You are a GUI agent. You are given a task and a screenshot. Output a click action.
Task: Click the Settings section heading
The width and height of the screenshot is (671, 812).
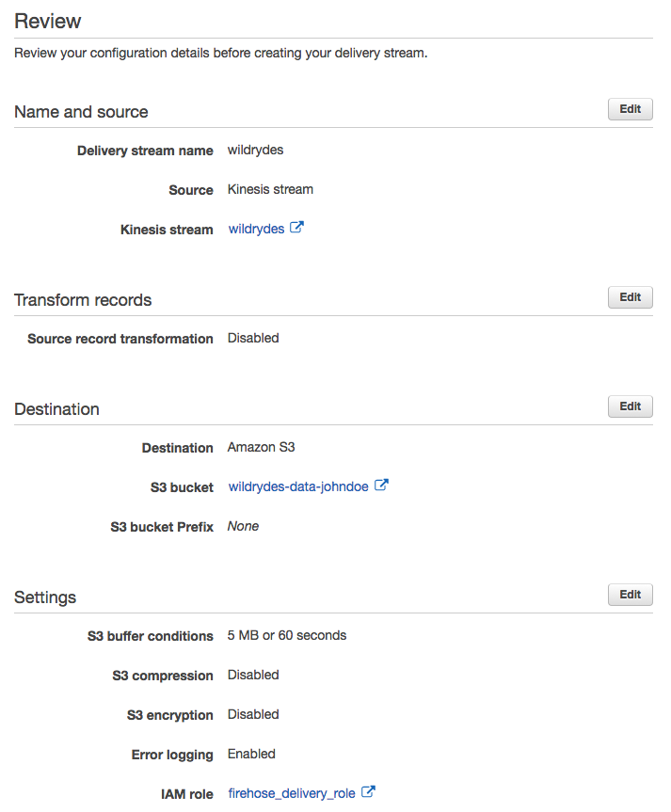click(45, 597)
